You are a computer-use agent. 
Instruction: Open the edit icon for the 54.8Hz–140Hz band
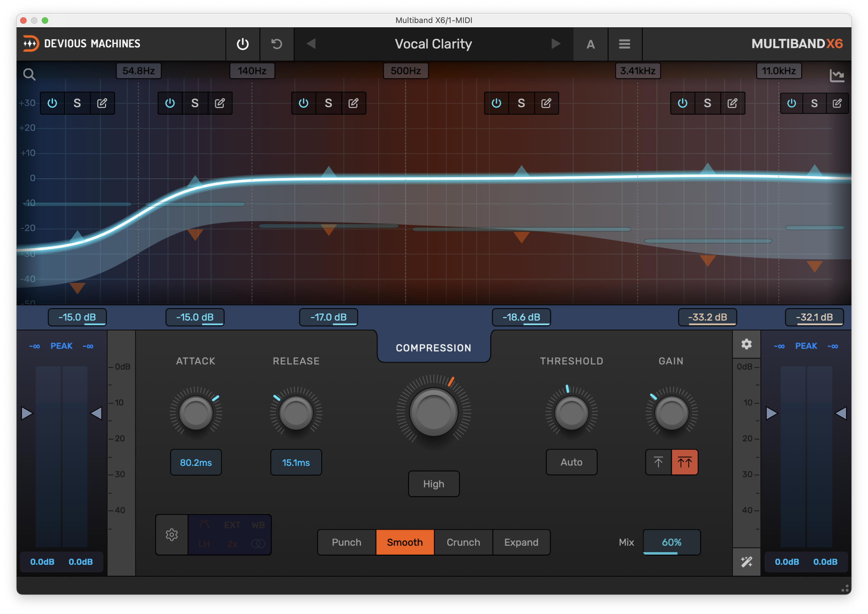[220, 103]
